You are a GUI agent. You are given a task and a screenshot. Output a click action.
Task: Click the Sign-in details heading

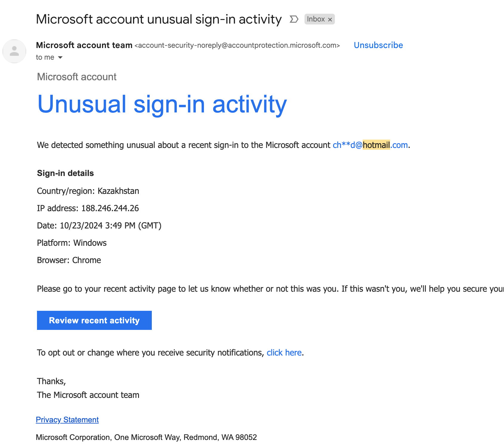tap(65, 173)
